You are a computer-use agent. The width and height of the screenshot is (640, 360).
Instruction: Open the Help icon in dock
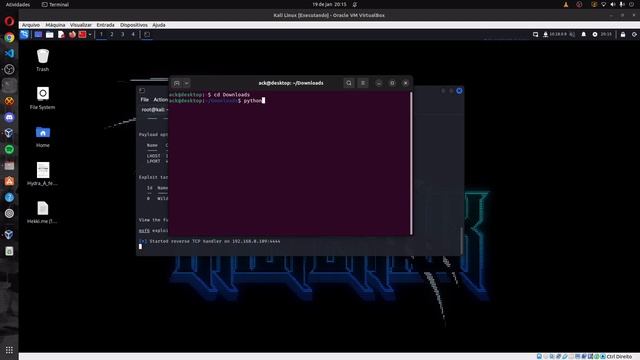coord(9,198)
